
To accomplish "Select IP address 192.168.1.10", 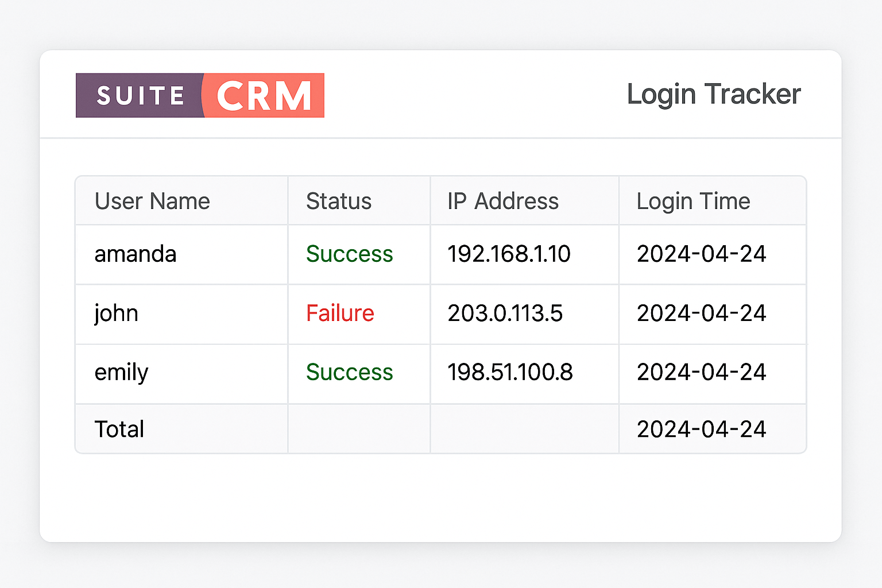I will [x=509, y=254].
